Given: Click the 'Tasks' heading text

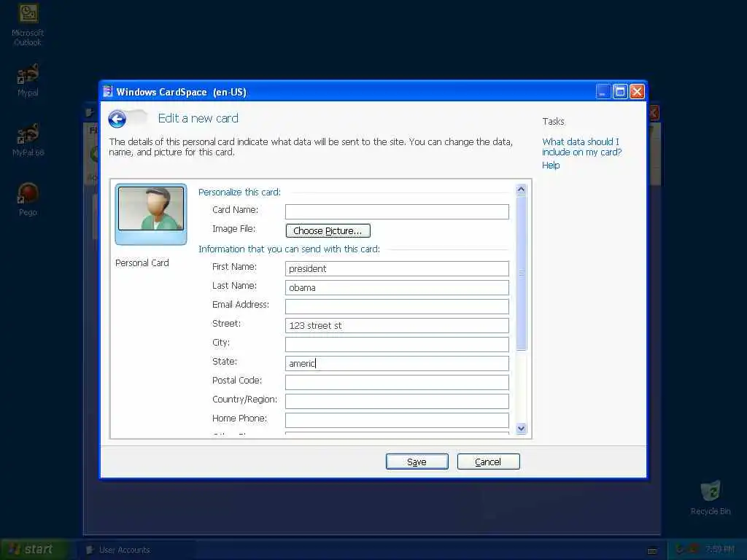Looking at the screenshot, I should click(553, 122).
